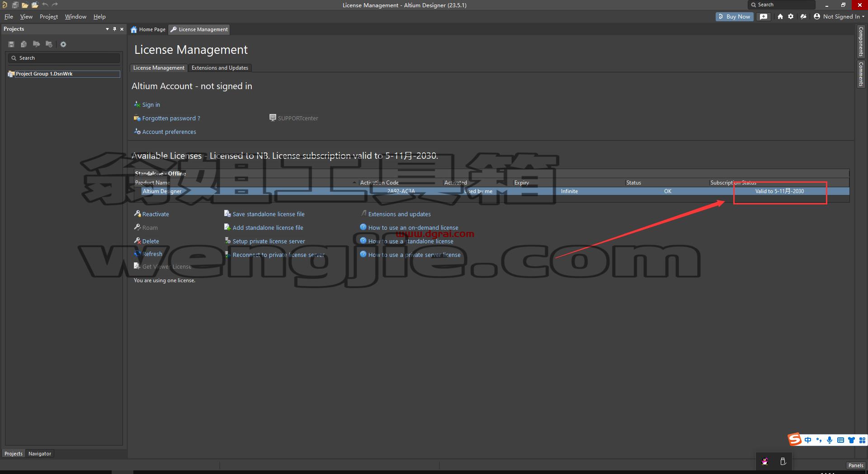Click the Save All icon in title bar
This screenshot has width=868, height=474.
[15, 5]
